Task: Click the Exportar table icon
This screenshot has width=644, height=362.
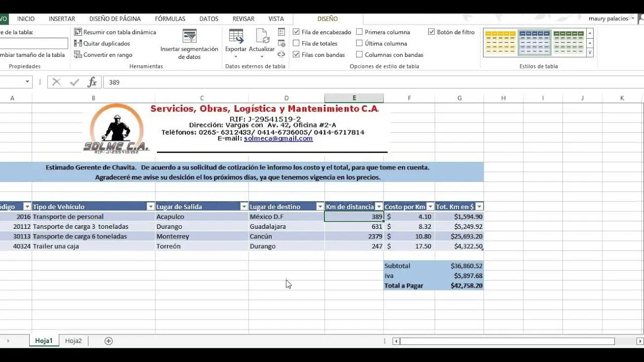Action: pos(236,36)
